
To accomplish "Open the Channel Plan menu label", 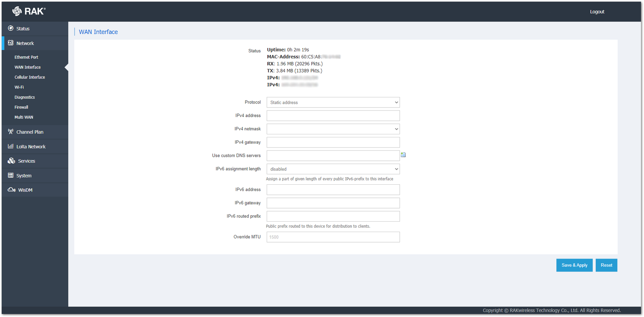I will [x=30, y=132].
